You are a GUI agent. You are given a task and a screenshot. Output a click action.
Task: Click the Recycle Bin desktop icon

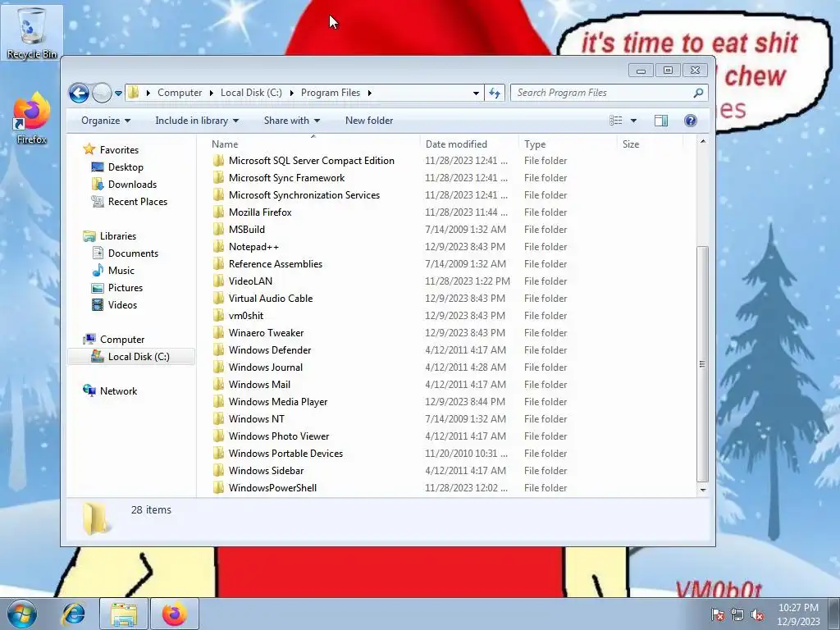pyautogui.click(x=32, y=33)
